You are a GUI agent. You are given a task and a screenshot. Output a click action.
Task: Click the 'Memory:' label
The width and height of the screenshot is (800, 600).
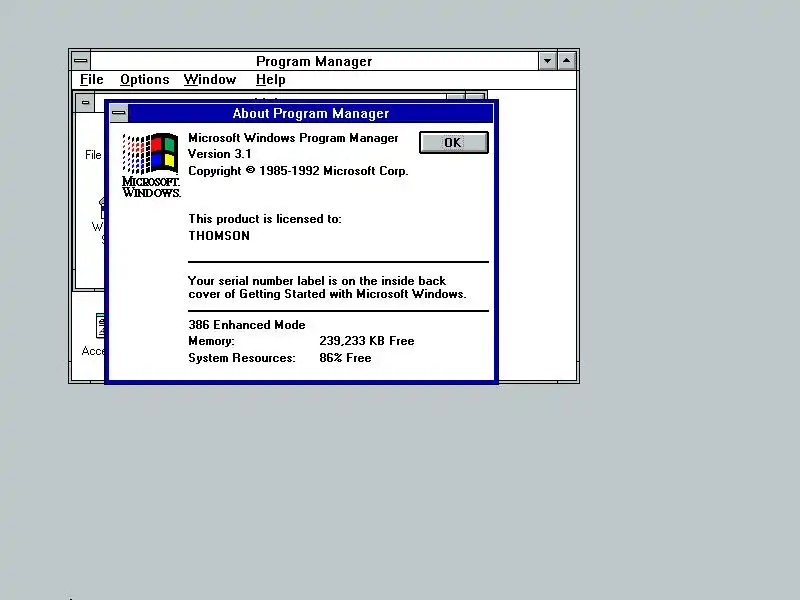[x=211, y=341]
